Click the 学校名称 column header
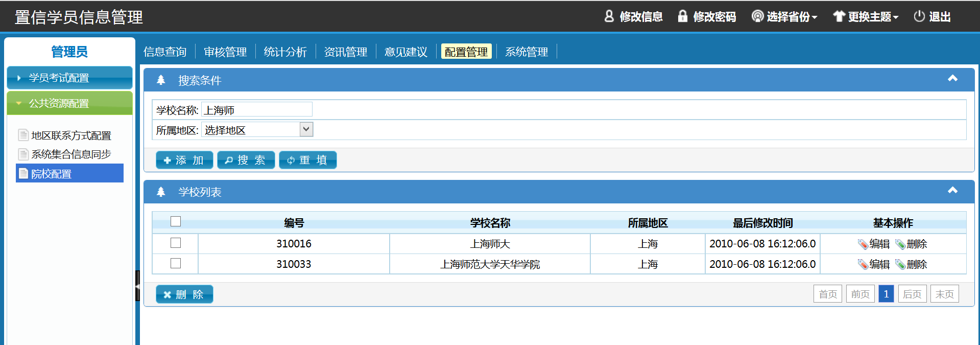 pyautogui.click(x=490, y=223)
